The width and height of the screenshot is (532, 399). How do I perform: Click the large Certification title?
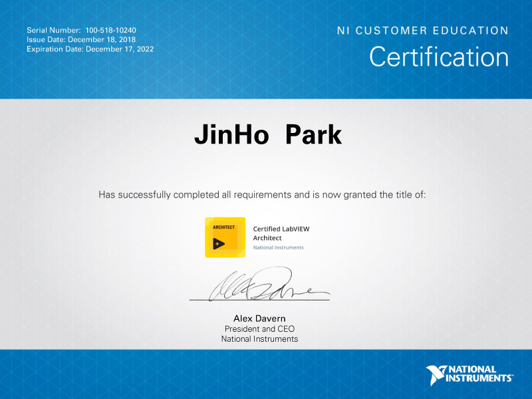(439, 57)
